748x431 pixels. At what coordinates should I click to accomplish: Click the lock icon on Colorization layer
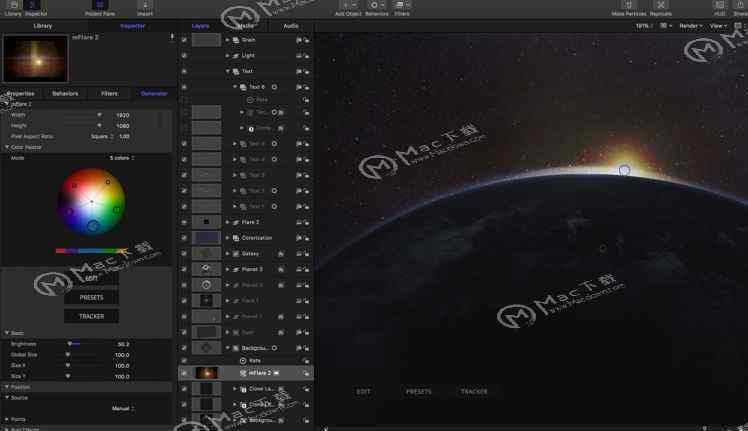(306, 238)
